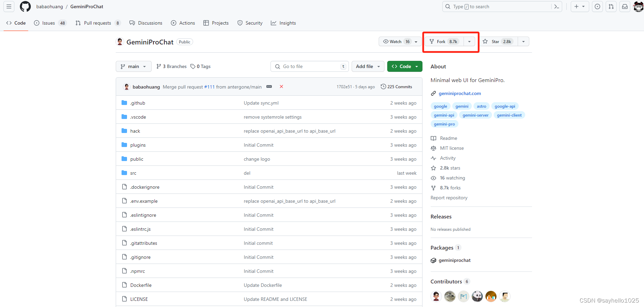Viewport: 644px width, 307px height.
Task: Open the Dockerfile file
Action: click(x=141, y=285)
